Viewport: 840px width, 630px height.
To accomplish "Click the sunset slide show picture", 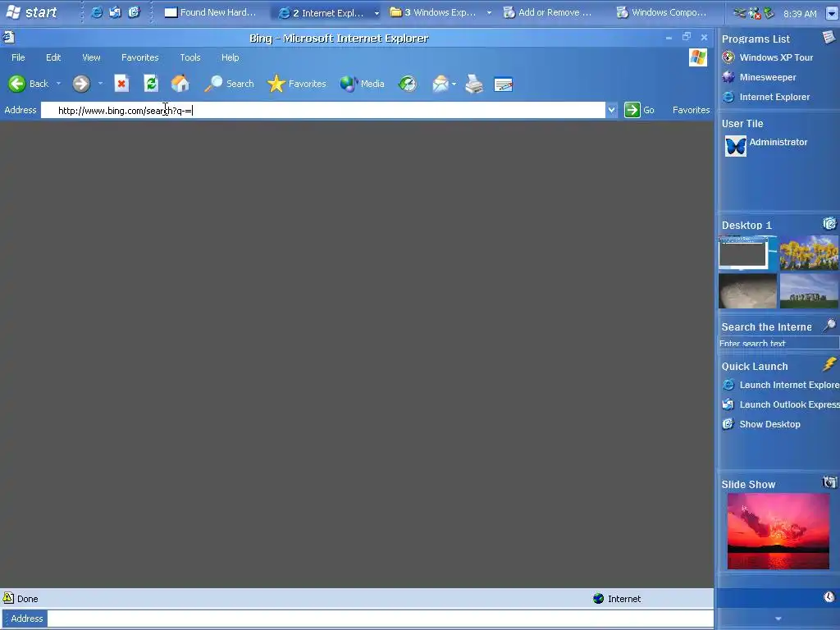I will 778,532.
